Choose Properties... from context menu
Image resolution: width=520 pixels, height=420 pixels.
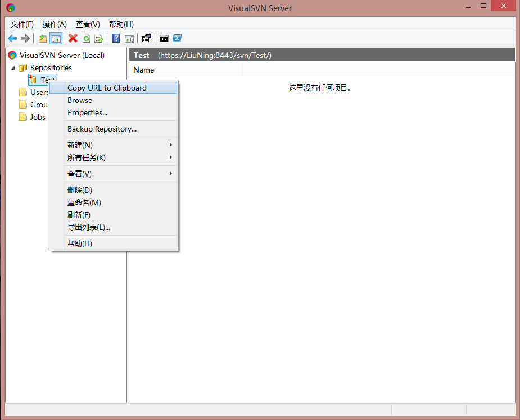114,112
